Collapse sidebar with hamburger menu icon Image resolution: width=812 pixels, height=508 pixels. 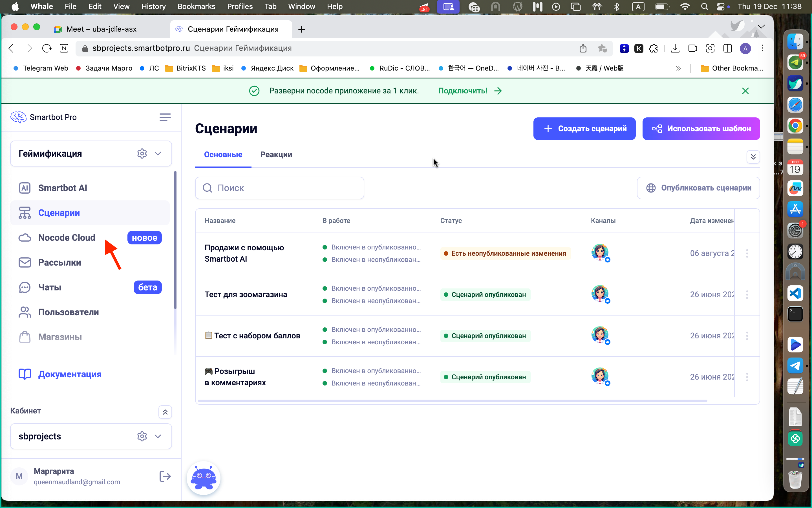(165, 117)
